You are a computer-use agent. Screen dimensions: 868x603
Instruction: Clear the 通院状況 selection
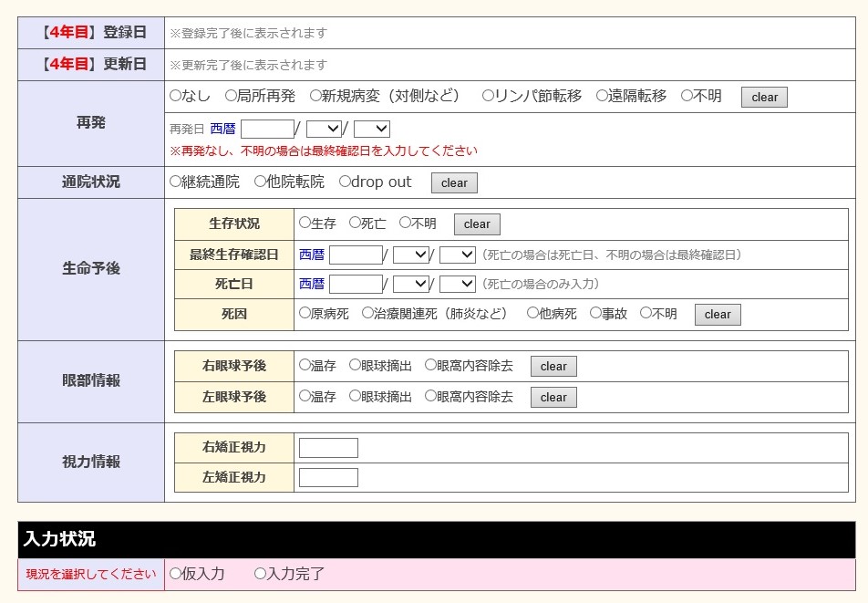(454, 183)
